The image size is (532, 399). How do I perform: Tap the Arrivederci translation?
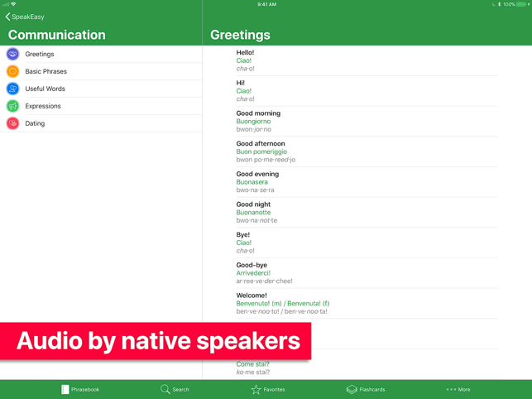pyautogui.click(x=253, y=273)
